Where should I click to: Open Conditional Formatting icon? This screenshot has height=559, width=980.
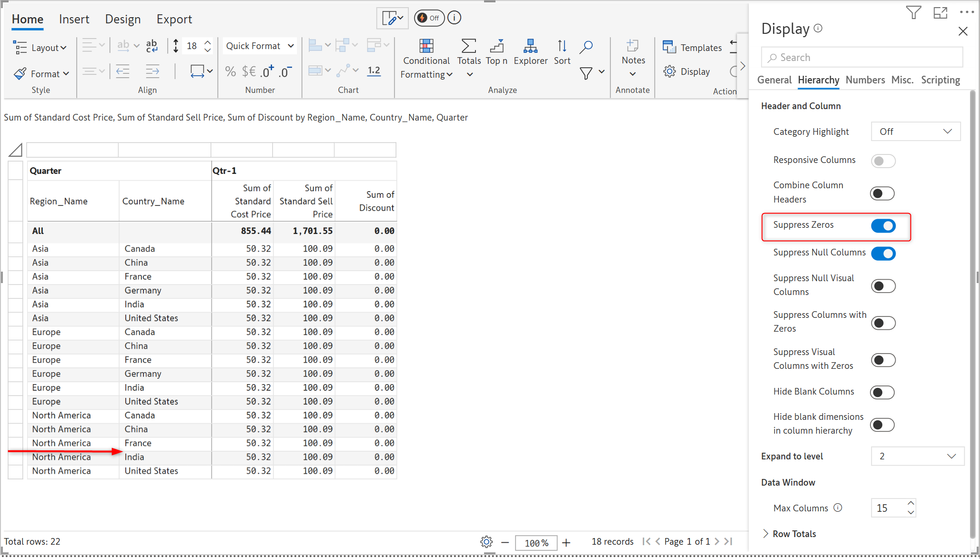[426, 46]
